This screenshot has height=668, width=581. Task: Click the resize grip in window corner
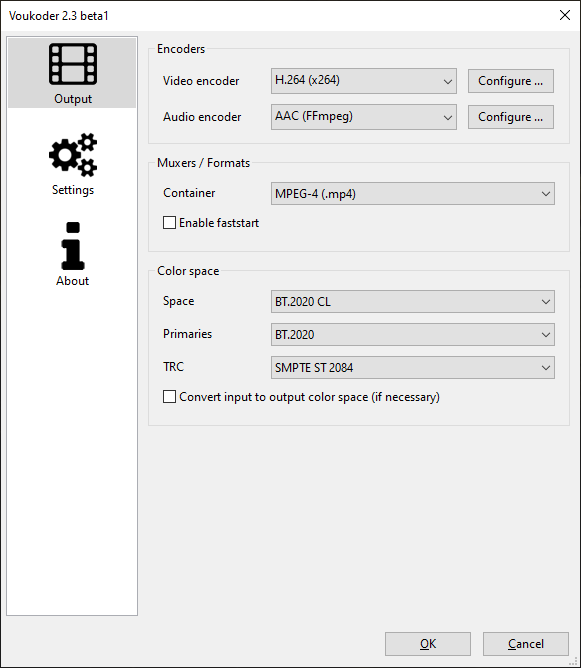(573, 661)
